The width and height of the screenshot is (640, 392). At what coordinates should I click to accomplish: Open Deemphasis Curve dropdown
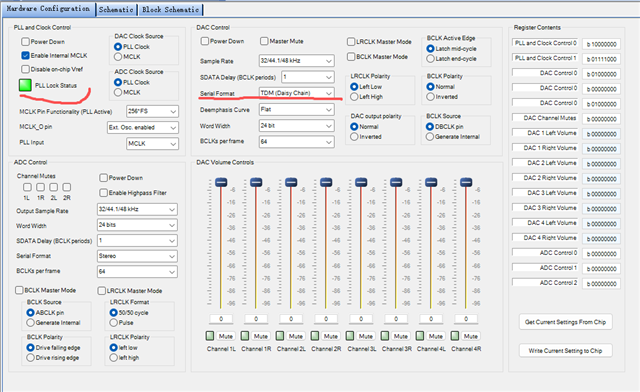297,109
